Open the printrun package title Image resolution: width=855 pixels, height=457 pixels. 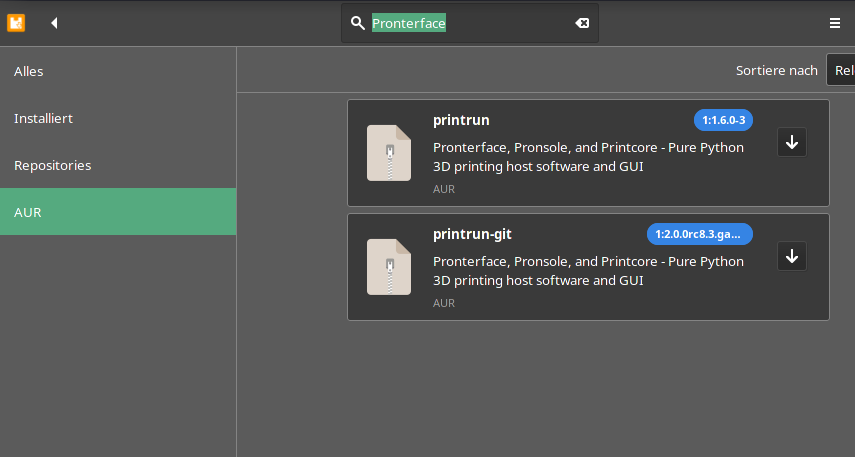[x=461, y=120]
